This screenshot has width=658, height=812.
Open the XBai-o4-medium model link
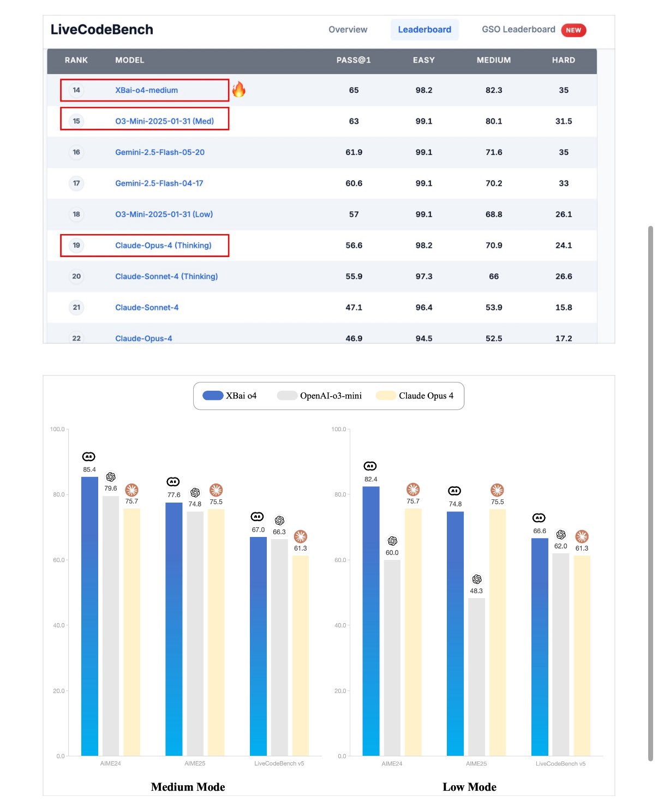[146, 90]
